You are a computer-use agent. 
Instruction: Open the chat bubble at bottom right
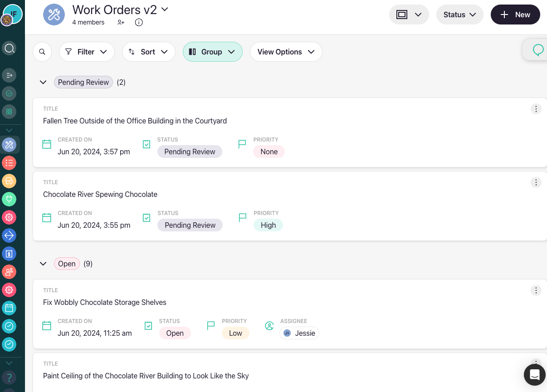tap(534, 375)
